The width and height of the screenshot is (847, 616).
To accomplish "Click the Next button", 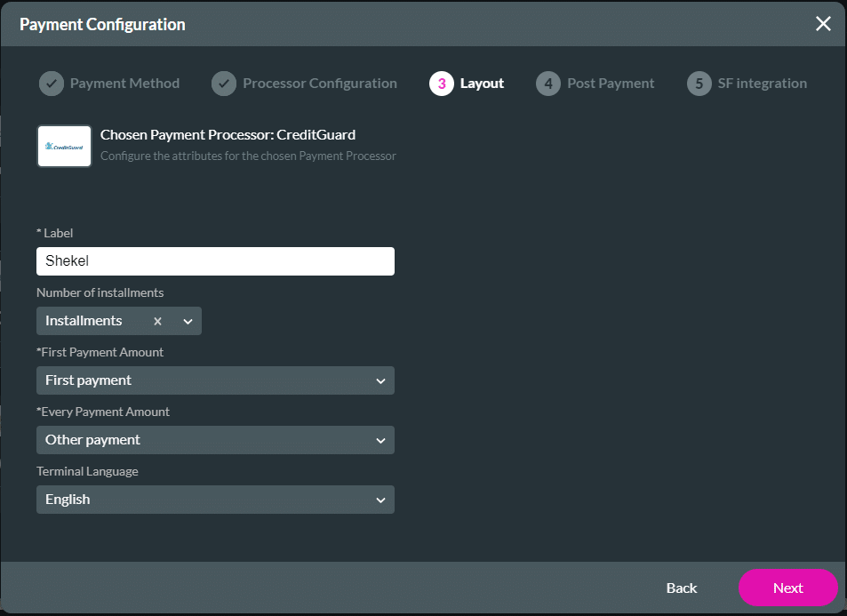I will click(787, 588).
